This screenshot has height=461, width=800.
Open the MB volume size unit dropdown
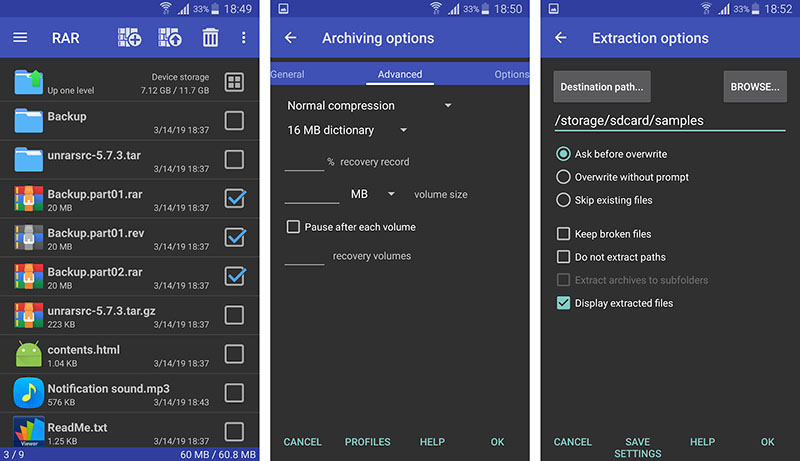click(x=372, y=194)
